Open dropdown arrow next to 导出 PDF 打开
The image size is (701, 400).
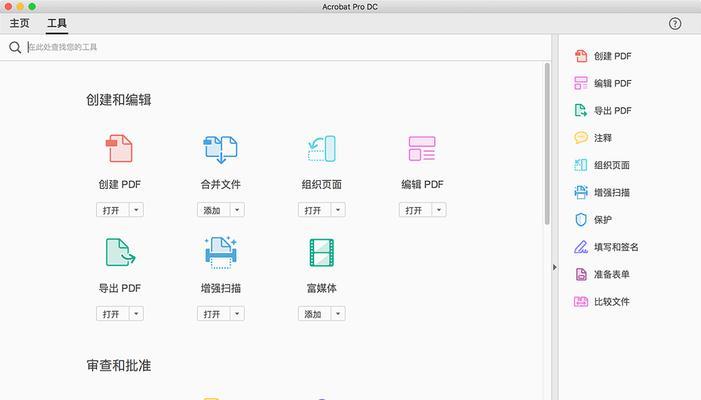point(136,314)
